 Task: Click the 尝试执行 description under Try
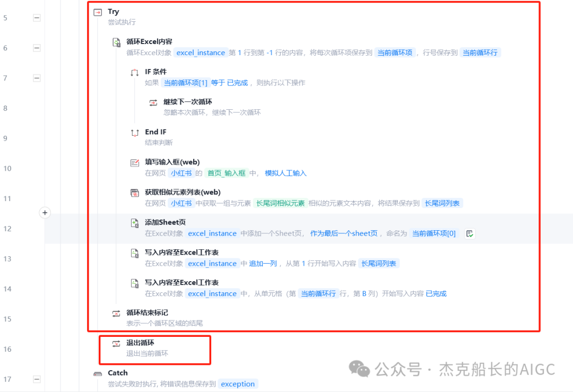121,22
